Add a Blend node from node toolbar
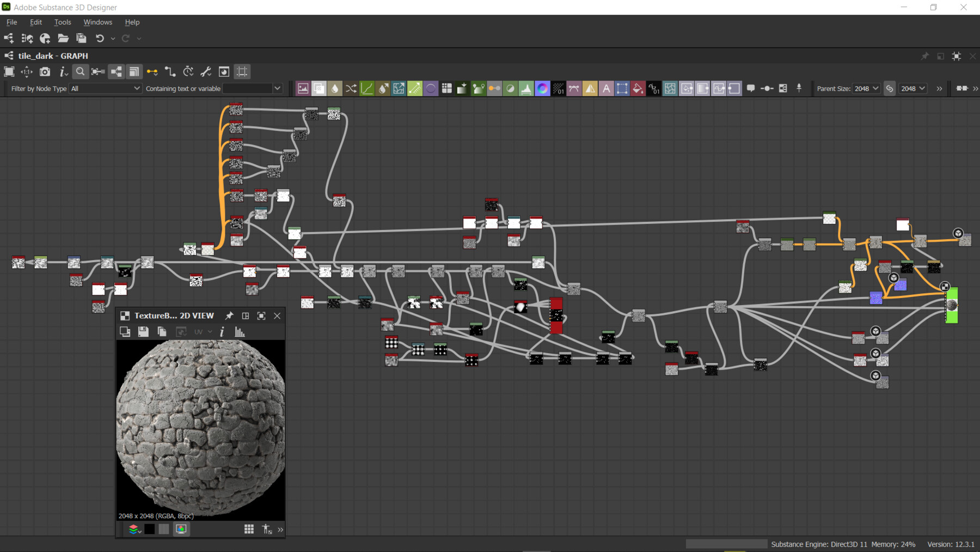This screenshot has width=980, height=552. (319, 88)
